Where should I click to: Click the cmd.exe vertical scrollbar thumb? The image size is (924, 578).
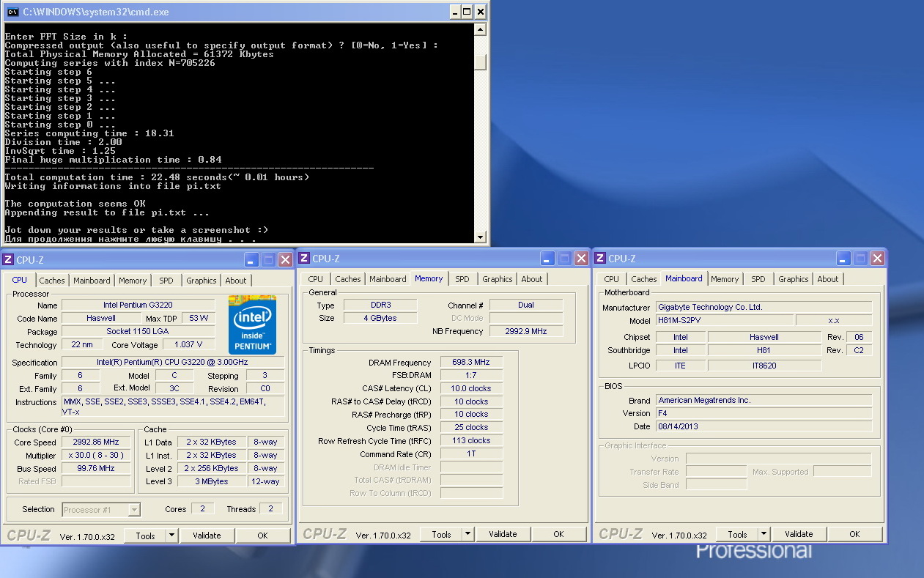click(x=481, y=62)
